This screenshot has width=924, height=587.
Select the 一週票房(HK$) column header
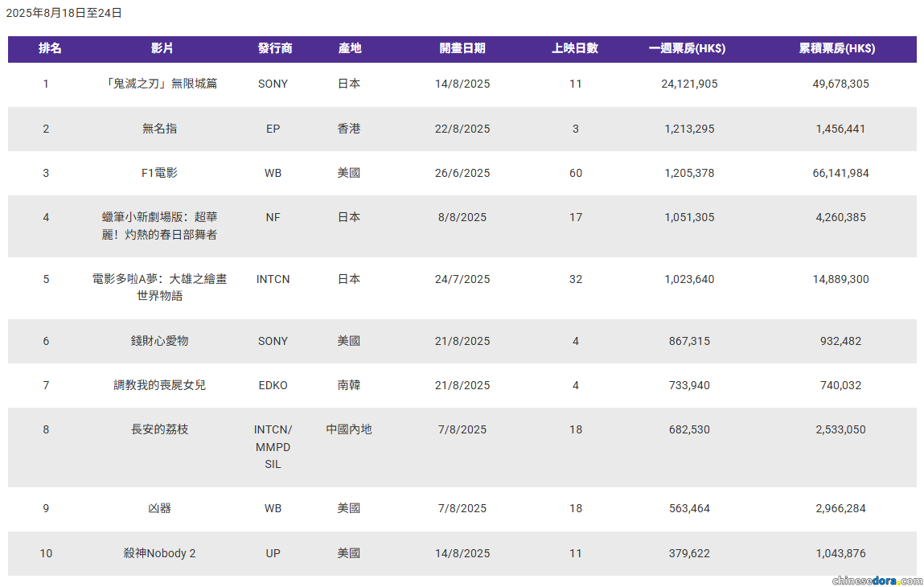coord(687,48)
